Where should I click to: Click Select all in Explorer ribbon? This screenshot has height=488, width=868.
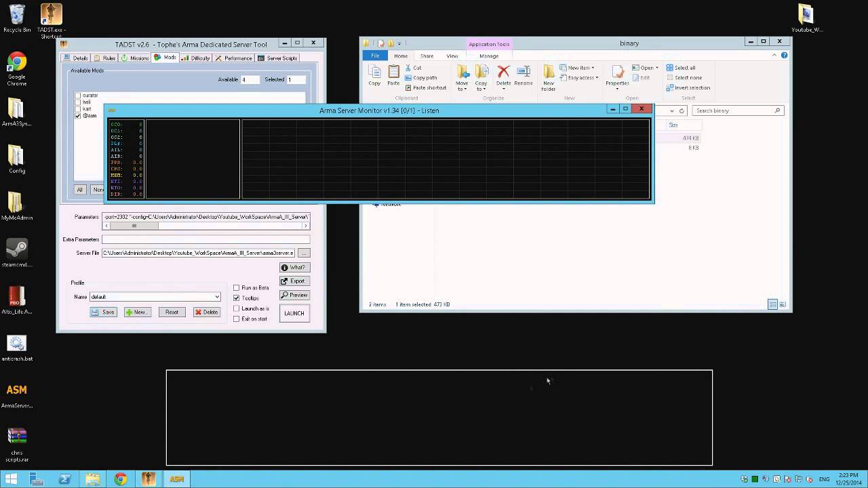[x=680, y=68]
